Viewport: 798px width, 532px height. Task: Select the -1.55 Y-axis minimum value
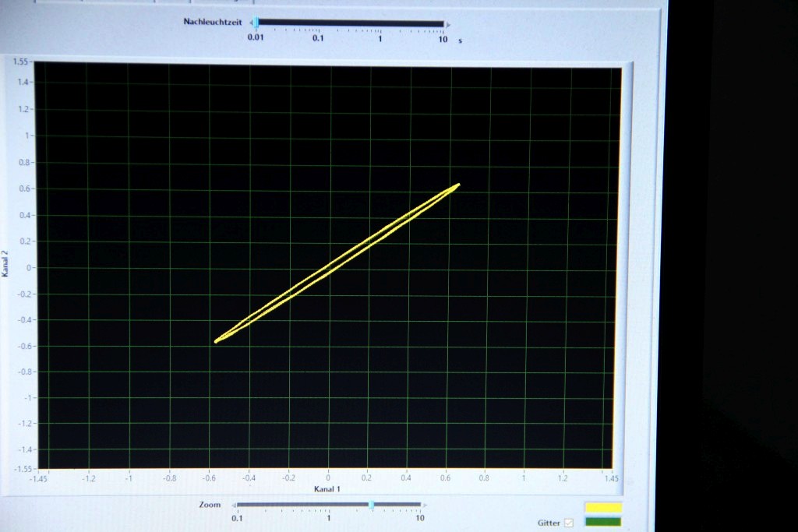pyautogui.click(x=20, y=469)
